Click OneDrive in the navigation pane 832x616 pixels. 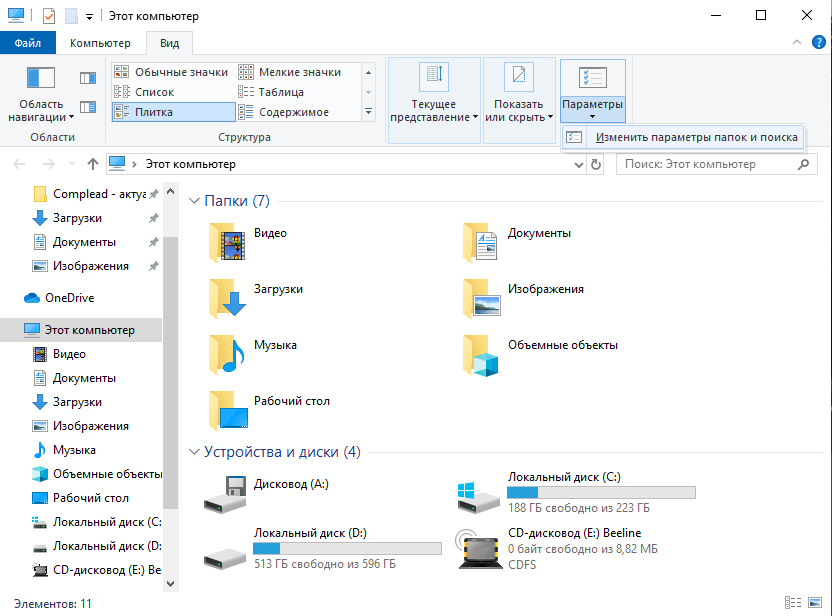[69, 298]
